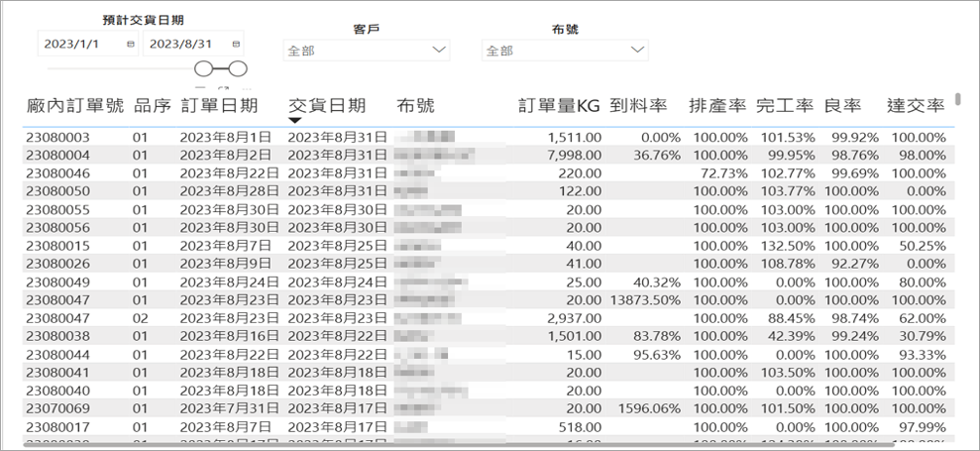Viewport: 980px width, 451px height.
Task: Select order number 23080003
Action: click(x=57, y=137)
